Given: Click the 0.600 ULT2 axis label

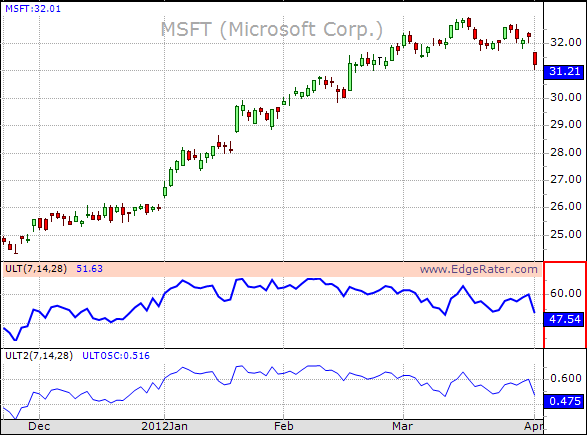Looking at the screenshot, I should [566, 378].
